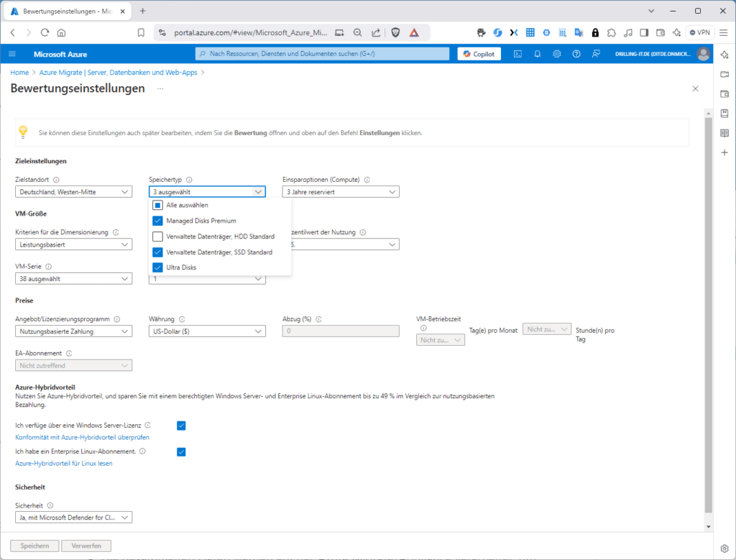
Task: Click the Microsoft Azure logo text
Action: [x=60, y=55]
